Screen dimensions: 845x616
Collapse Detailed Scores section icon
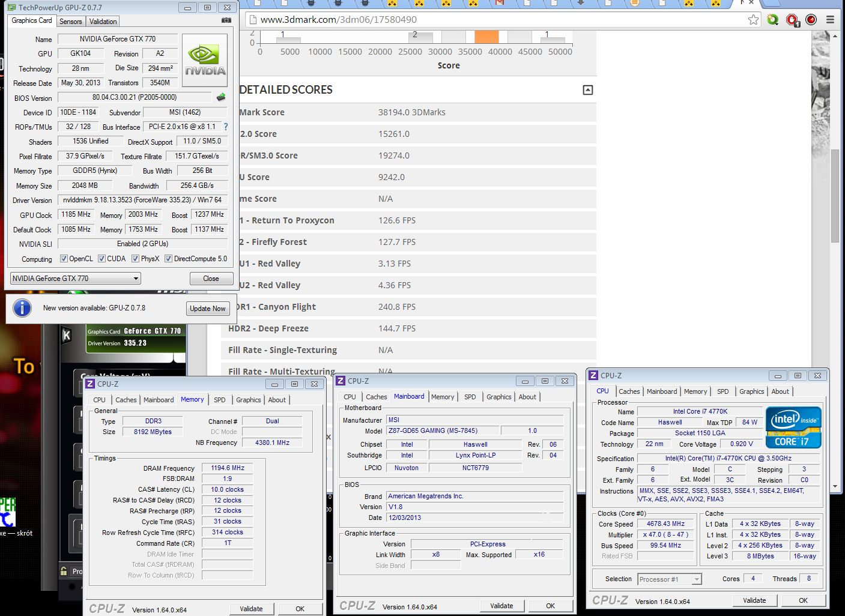click(x=588, y=90)
